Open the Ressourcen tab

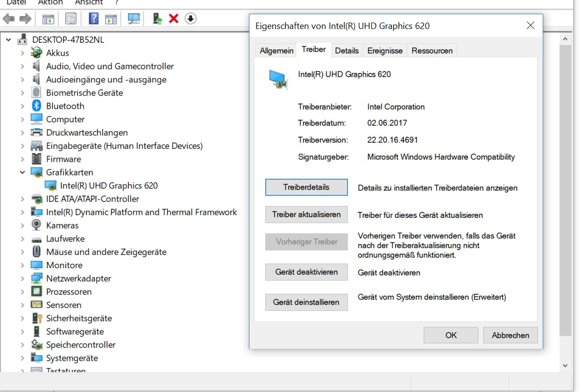coord(432,51)
